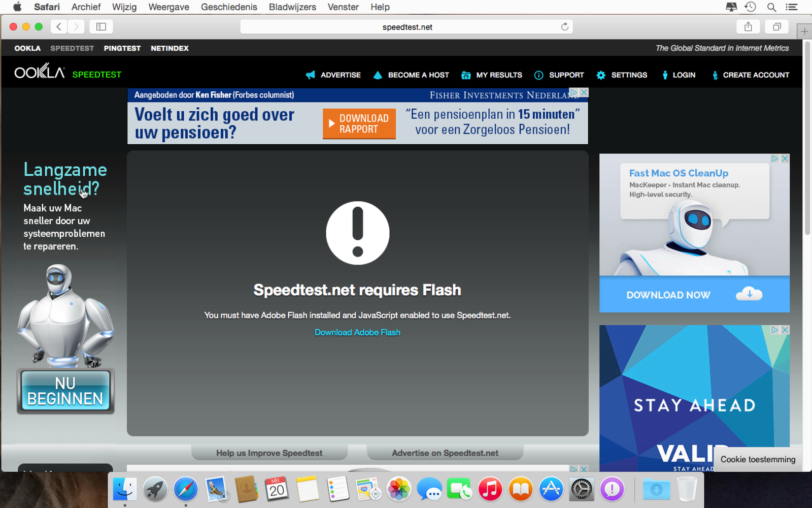
Task: Reload the page with the refresh icon
Action: pyautogui.click(x=564, y=27)
